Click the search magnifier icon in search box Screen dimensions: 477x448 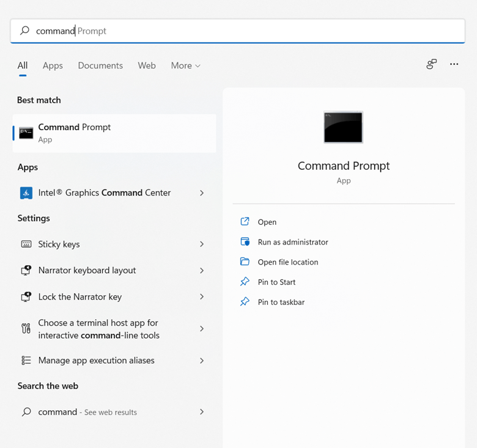point(24,31)
